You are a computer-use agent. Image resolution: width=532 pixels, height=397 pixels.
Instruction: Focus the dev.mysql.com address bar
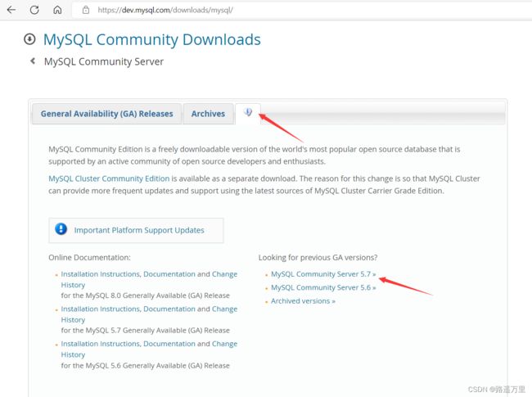pyautogui.click(x=302, y=10)
